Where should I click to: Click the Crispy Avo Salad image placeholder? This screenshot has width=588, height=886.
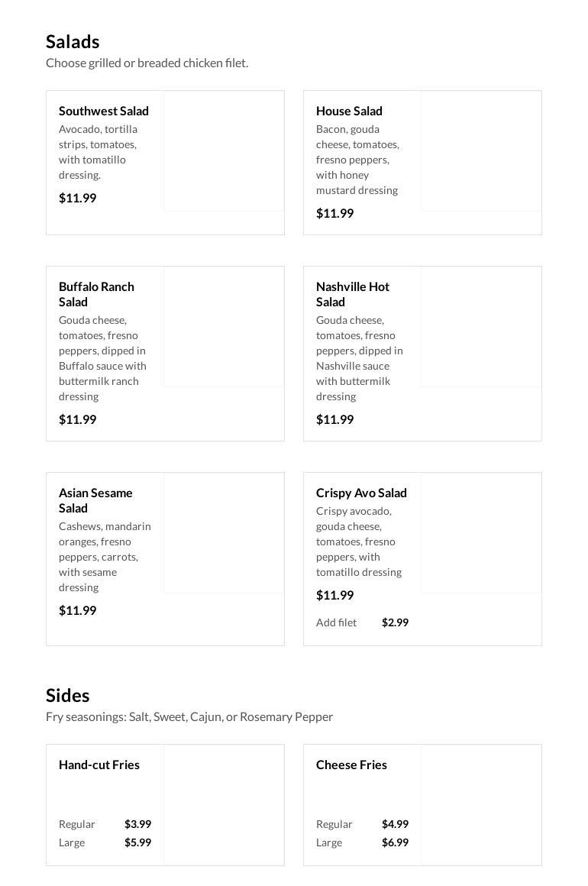pos(481,532)
